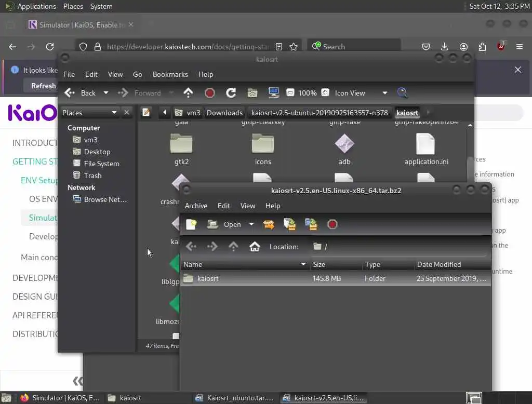Go up one level in the archive

coord(233,247)
